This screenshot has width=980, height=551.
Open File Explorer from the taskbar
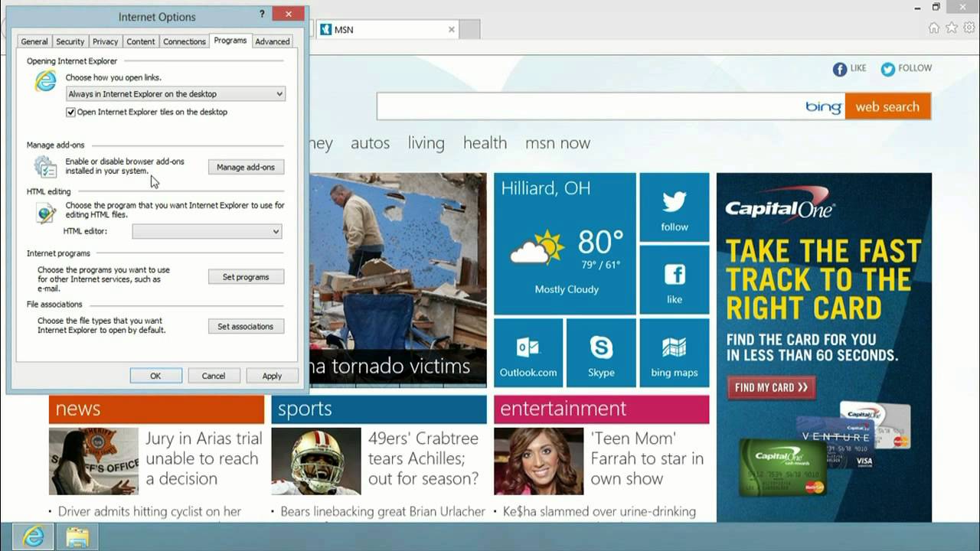(x=77, y=537)
